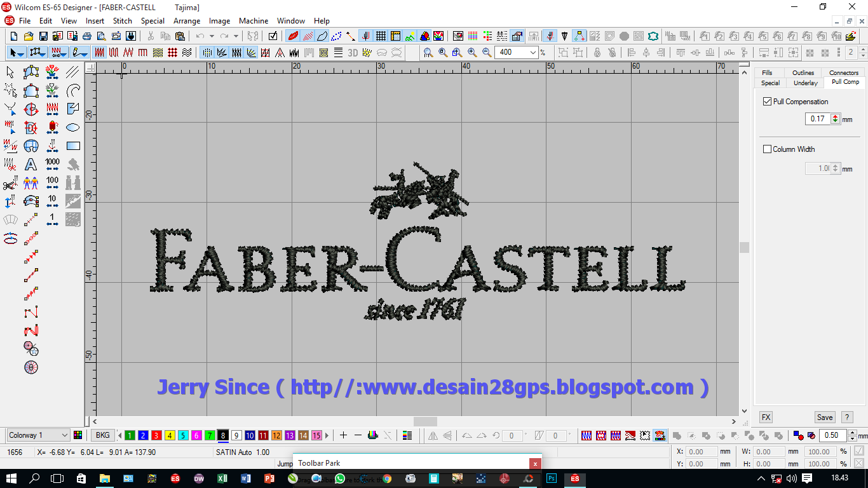Switch to the Fills tab

pyautogui.click(x=768, y=73)
